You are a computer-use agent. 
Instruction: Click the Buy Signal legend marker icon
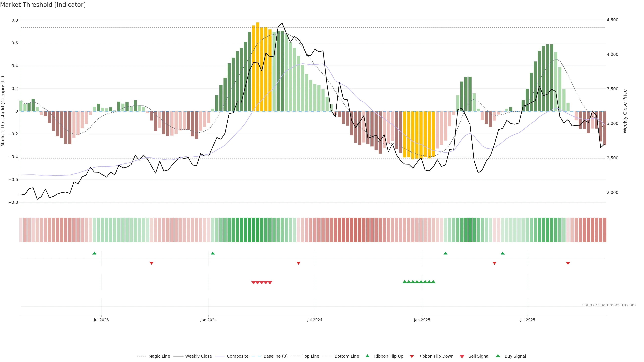click(498, 356)
